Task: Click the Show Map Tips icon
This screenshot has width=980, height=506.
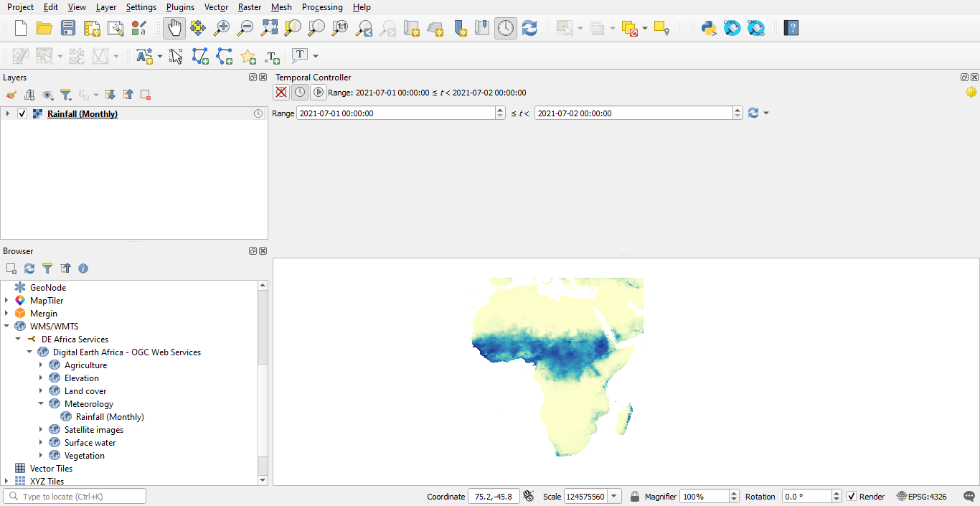Action: [661, 28]
